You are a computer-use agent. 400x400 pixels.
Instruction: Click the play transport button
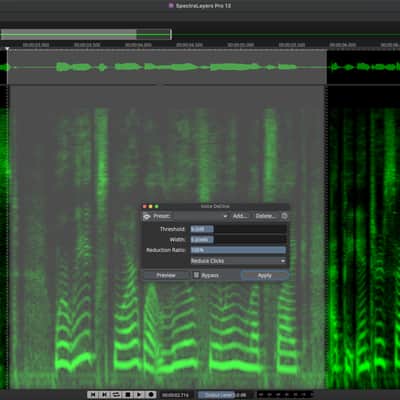coord(139,395)
